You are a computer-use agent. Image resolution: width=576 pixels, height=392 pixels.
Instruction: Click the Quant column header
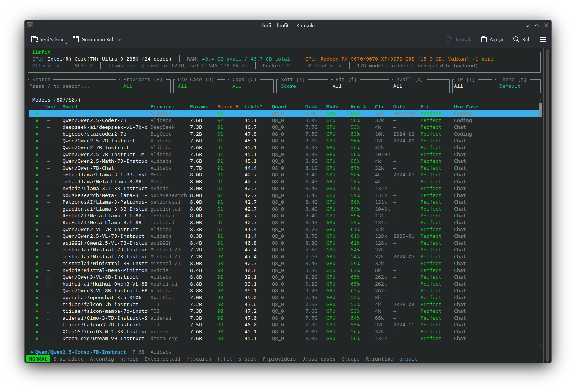pyautogui.click(x=279, y=107)
